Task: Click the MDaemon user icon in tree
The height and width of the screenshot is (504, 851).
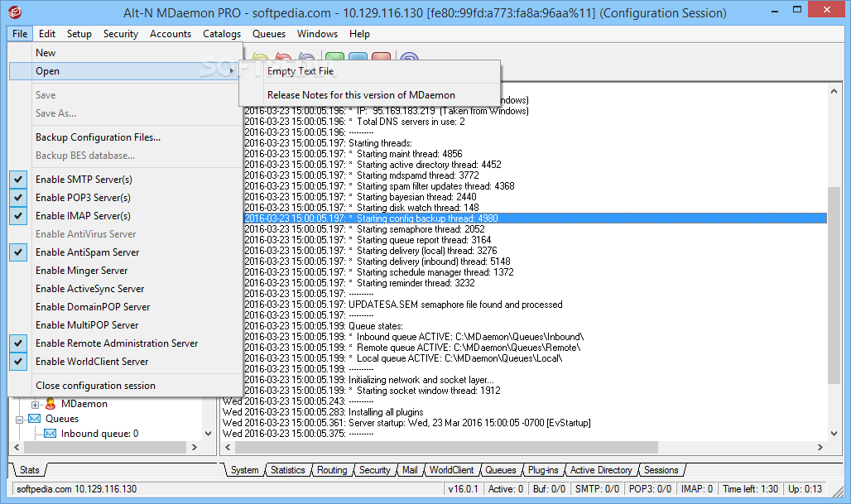Action: 50,404
